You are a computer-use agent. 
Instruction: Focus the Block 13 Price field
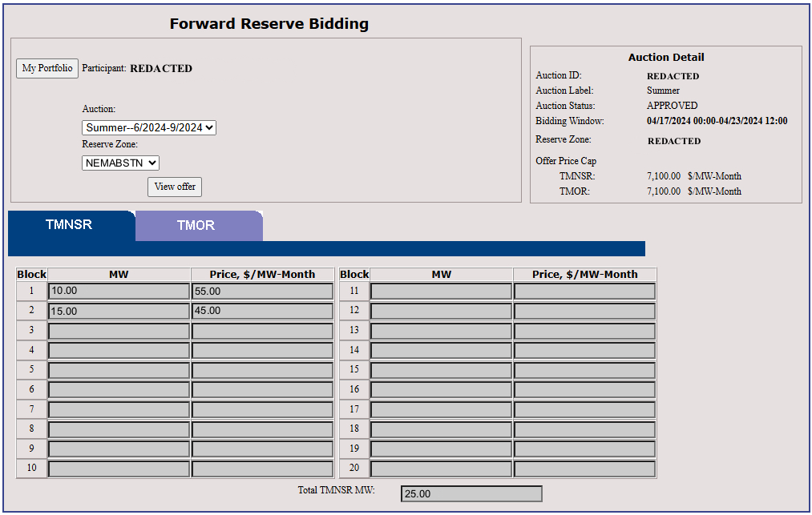tap(584, 331)
